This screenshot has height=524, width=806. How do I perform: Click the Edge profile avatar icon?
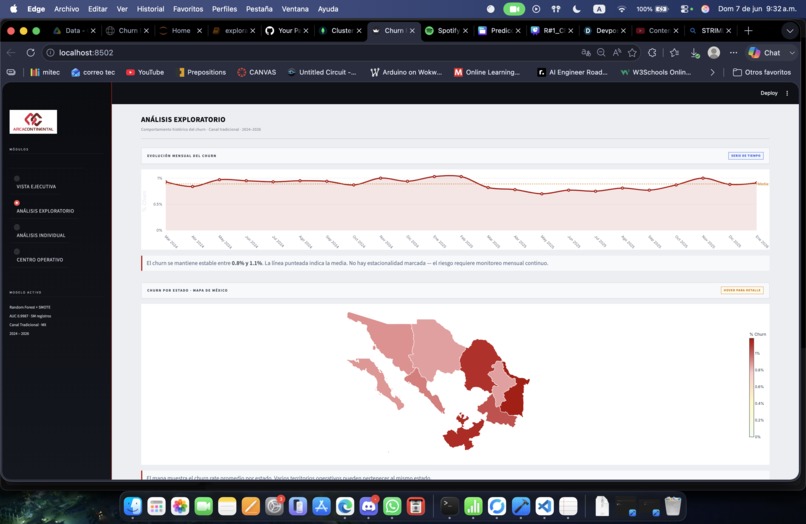(x=713, y=52)
